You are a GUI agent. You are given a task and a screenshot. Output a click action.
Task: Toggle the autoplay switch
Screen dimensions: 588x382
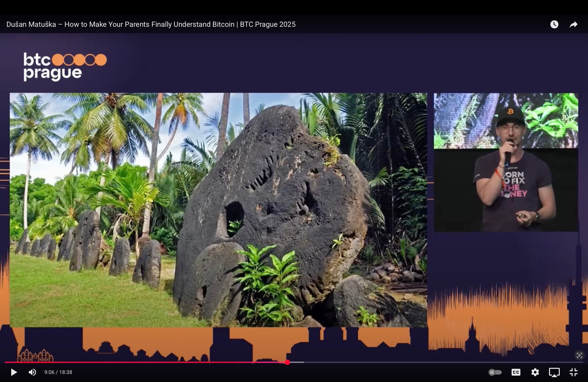point(495,372)
